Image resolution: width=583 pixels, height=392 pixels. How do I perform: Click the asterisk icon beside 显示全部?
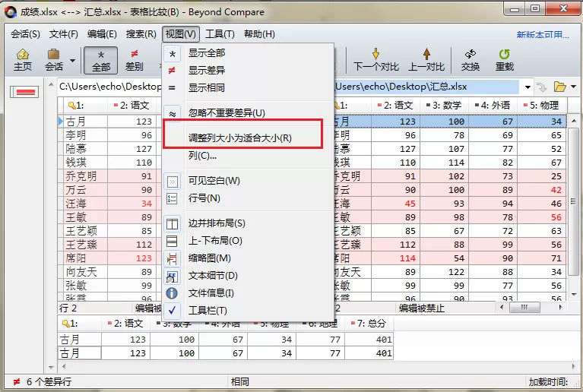tap(172, 53)
